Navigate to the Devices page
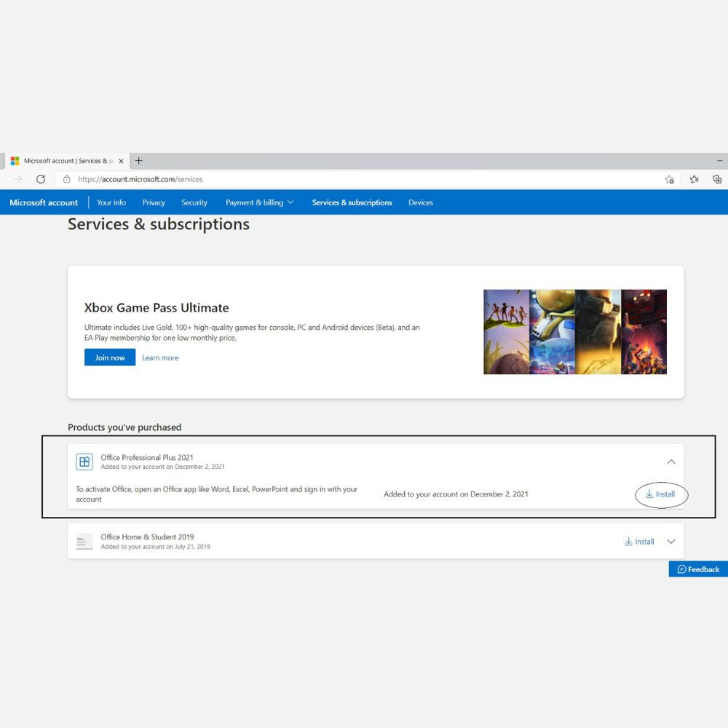728x728 pixels. point(421,202)
